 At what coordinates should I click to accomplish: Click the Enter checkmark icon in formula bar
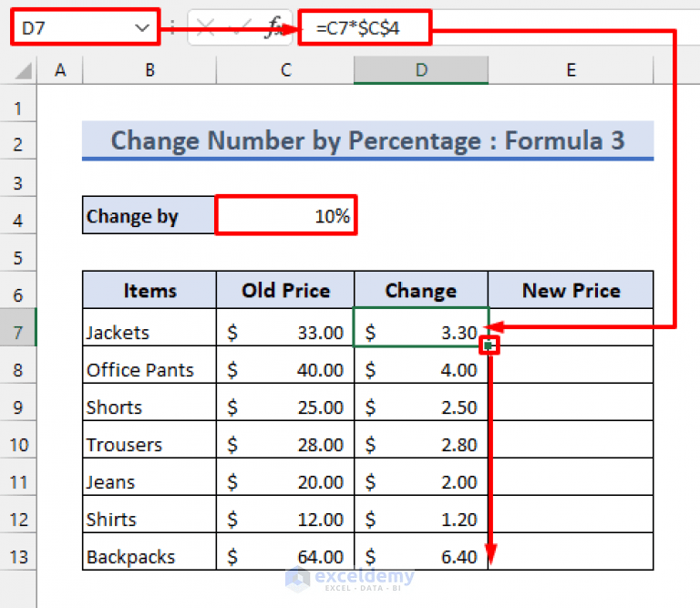(239, 27)
